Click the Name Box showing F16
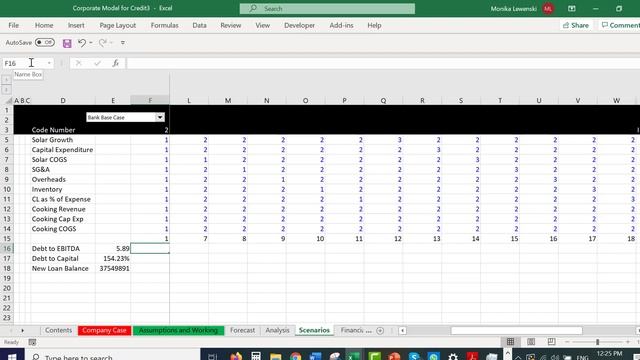Screen dimensions: 640x360 pyautogui.click(x=24, y=63)
